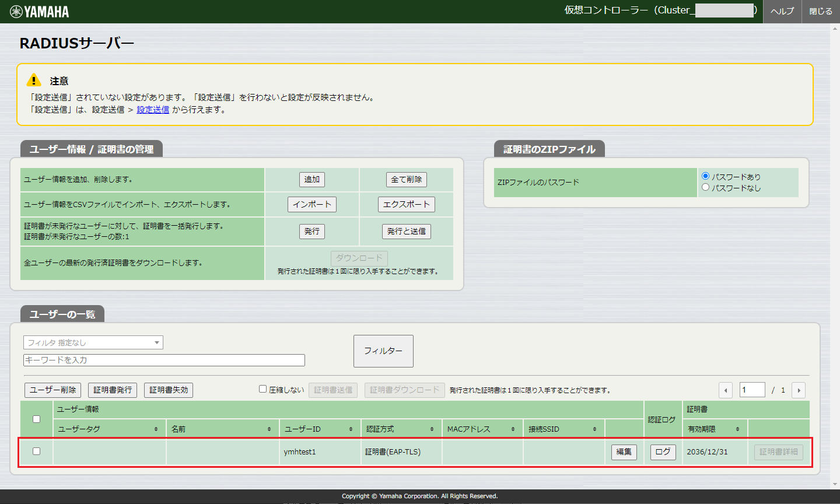The width and height of the screenshot is (840, 504).
Task: Click the warning triangle icon
Action: (x=34, y=80)
